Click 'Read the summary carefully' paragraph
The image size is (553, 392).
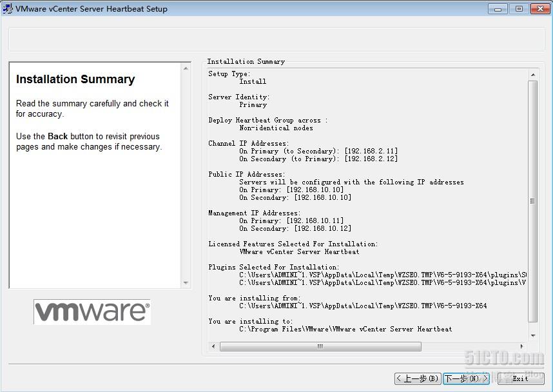click(92, 109)
